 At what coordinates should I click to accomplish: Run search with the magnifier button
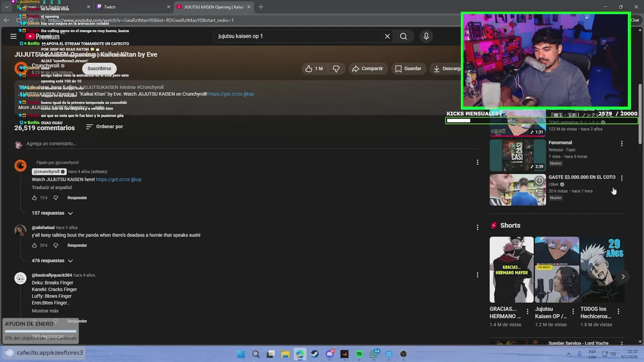pos(404,36)
